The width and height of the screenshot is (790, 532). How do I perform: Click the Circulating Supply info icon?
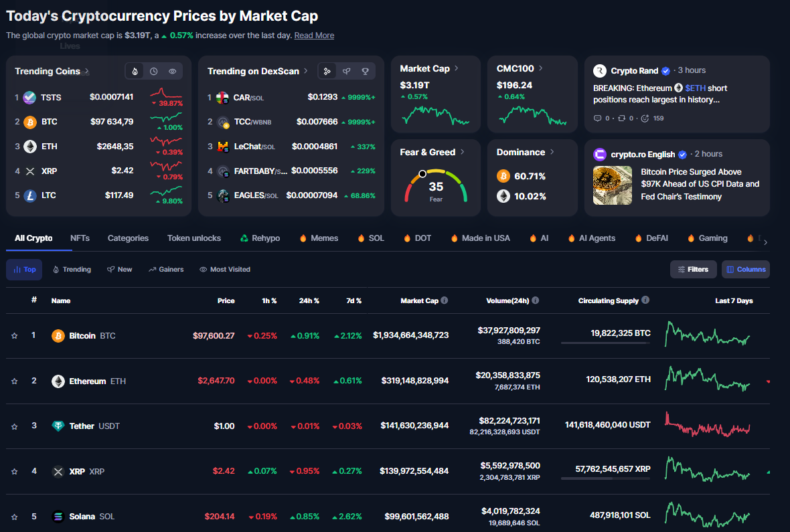point(645,300)
